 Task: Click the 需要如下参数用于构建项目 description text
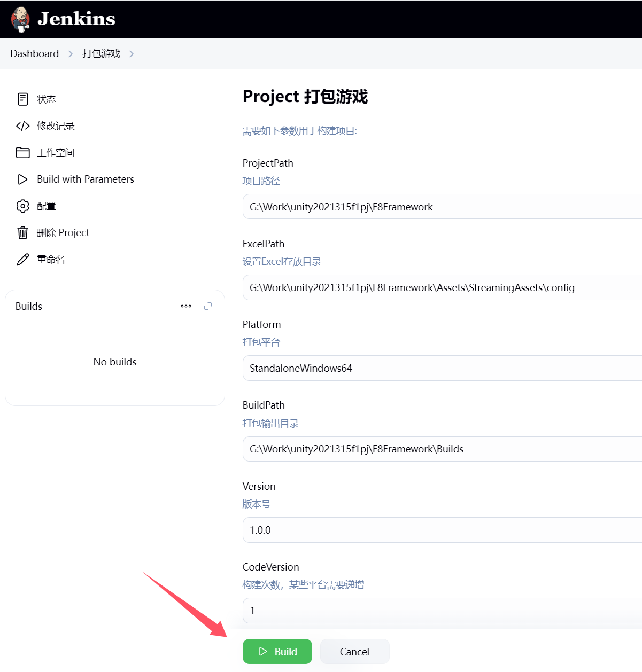(x=300, y=131)
